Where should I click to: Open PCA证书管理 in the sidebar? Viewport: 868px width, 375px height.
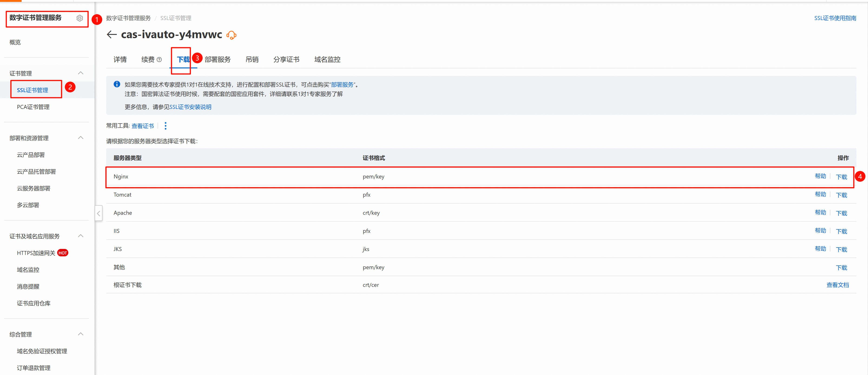click(33, 107)
